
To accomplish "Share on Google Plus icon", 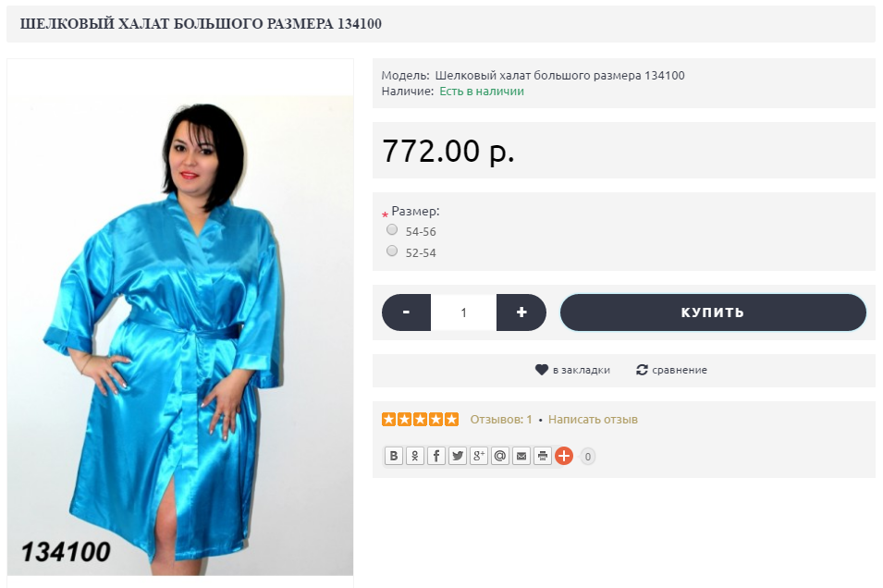I will pos(479,456).
